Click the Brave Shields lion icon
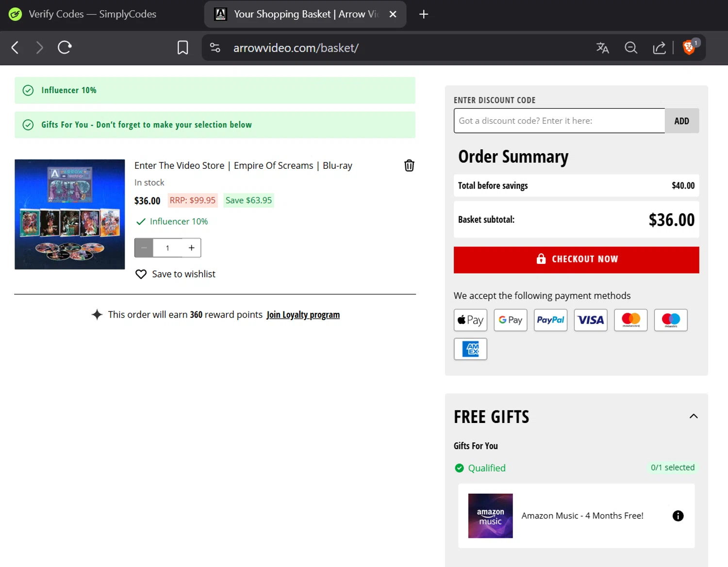728x567 pixels. (689, 48)
